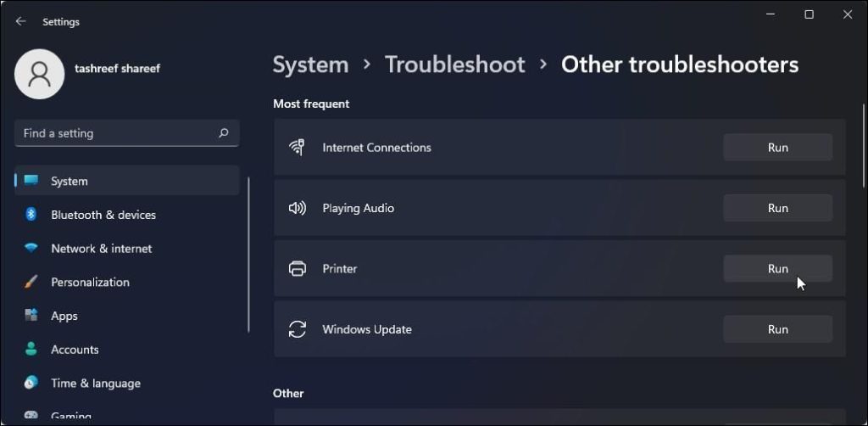Run the Printer troubleshooter

(x=778, y=269)
